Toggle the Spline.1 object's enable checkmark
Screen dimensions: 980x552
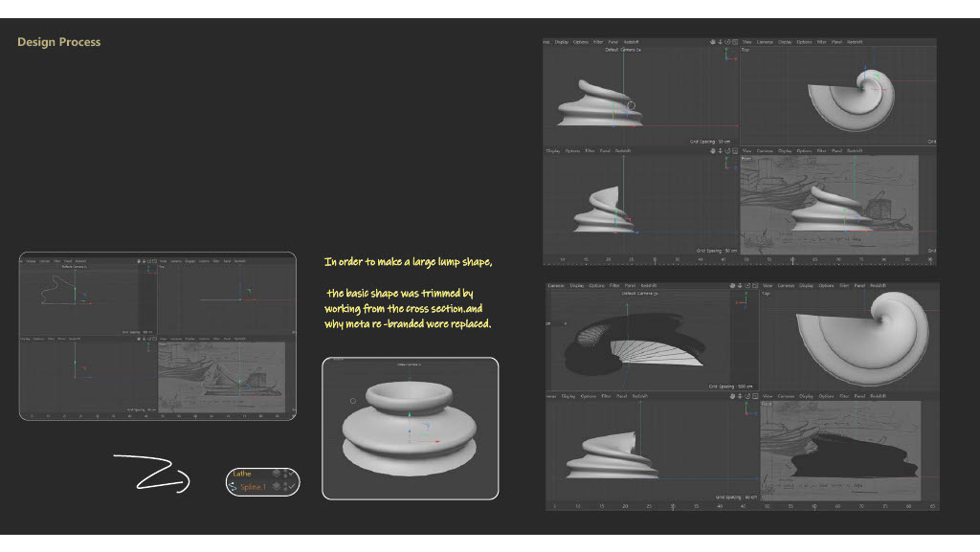coord(292,486)
